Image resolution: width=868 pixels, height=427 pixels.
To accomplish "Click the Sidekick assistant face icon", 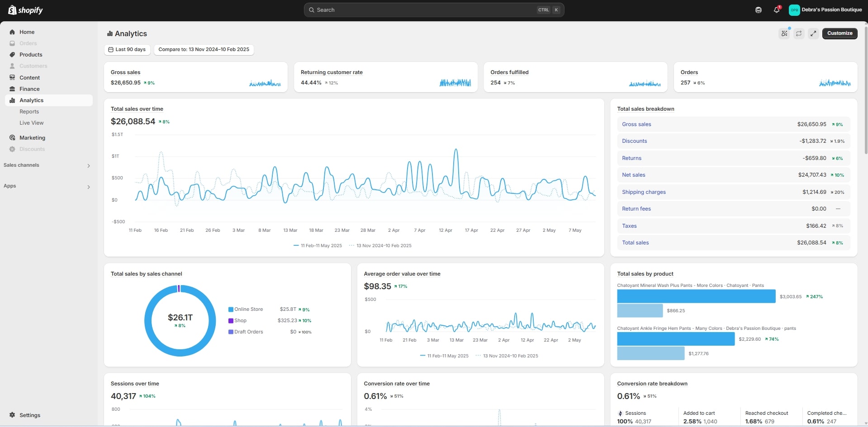I will click(759, 10).
